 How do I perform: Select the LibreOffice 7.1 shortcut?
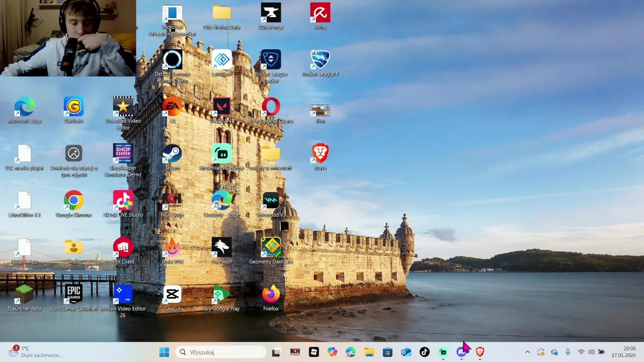point(24,204)
